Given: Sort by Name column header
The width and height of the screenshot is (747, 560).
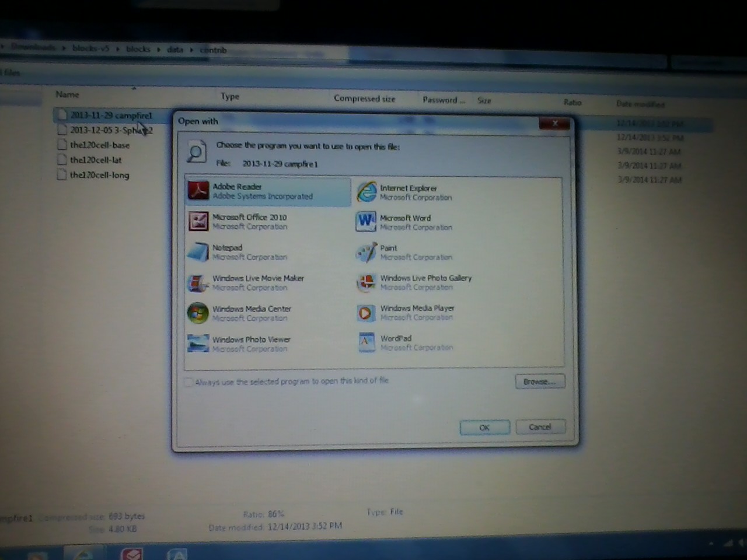Looking at the screenshot, I should [x=68, y=94].
